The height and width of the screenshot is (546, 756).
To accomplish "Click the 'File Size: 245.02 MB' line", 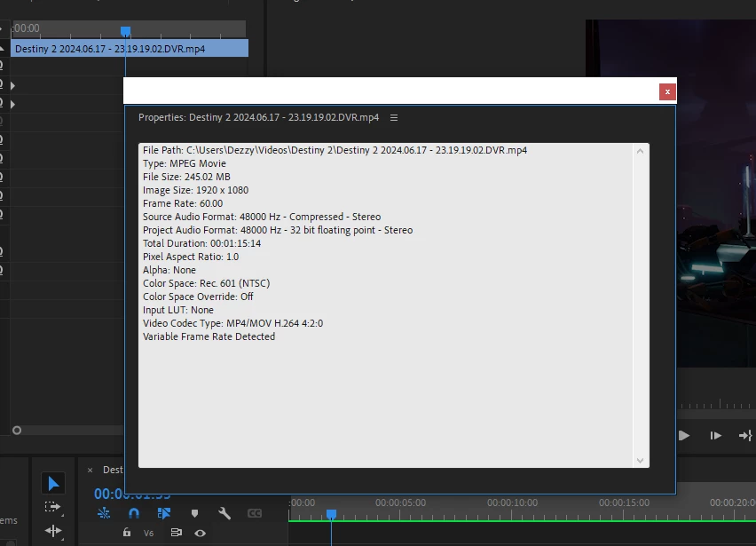I will 186,177.
